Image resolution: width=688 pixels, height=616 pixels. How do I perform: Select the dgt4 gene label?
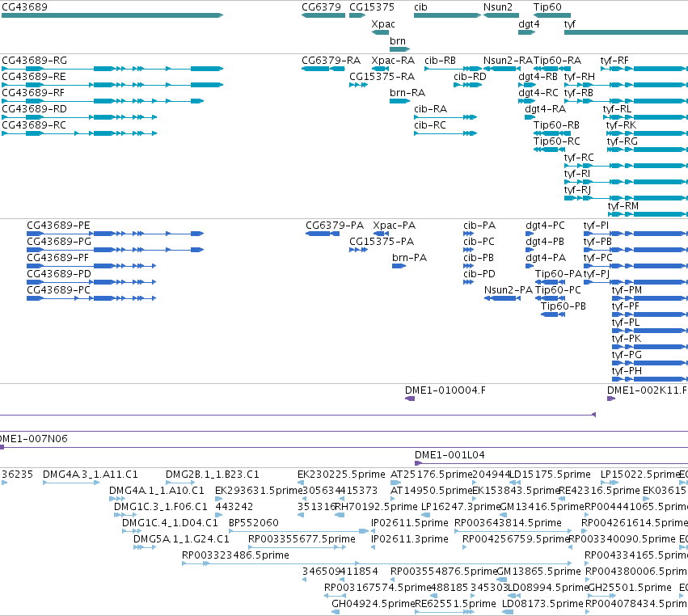tap(529, 24)
